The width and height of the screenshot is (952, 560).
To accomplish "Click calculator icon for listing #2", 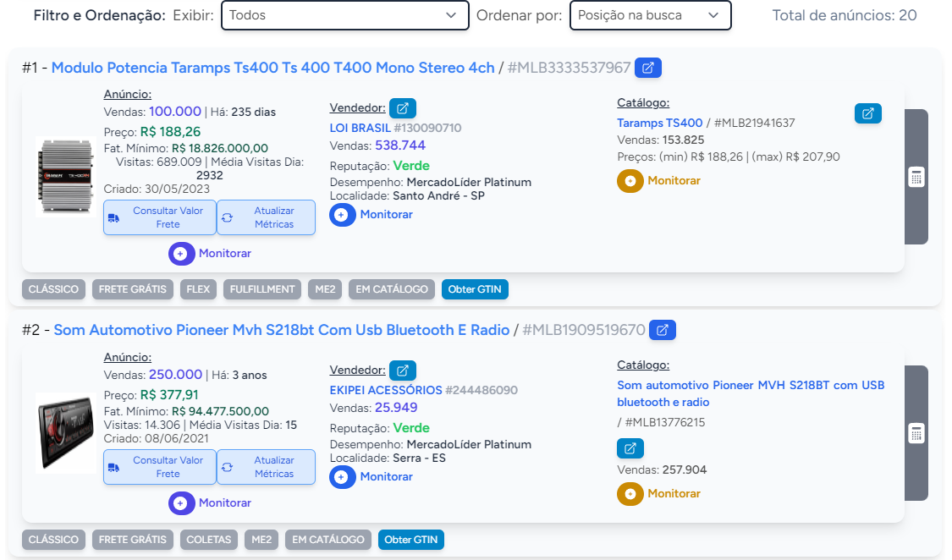I will (x=916, y=433).
